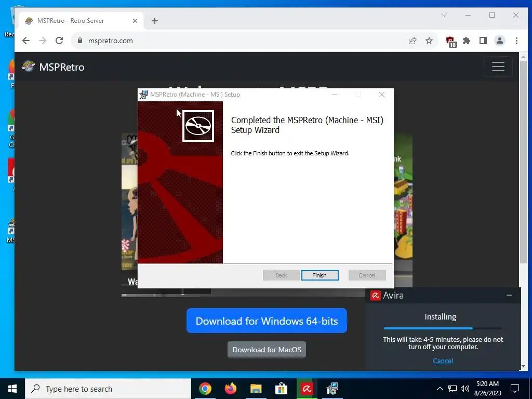Click the MSPRetro logo in site header
Image resolution: width=532 pixels, height=399 pixels.
28,66
